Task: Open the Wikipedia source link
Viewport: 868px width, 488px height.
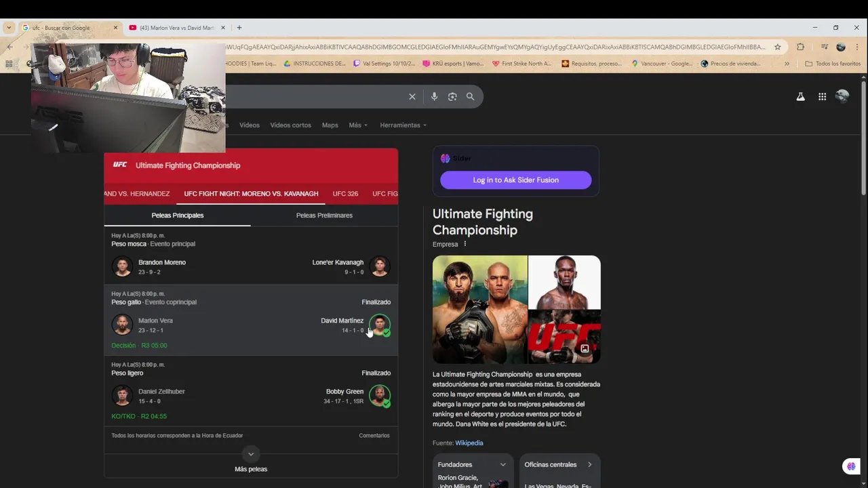Action: 469,443
